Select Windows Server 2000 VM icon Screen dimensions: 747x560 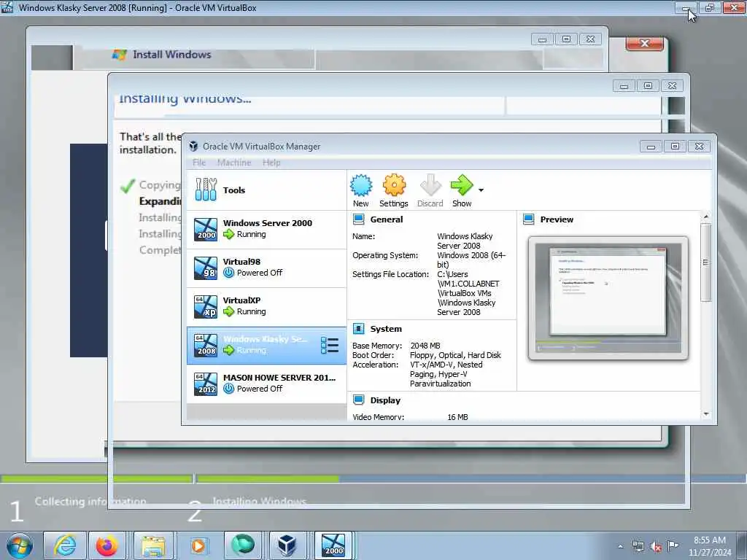pos(206,229)
